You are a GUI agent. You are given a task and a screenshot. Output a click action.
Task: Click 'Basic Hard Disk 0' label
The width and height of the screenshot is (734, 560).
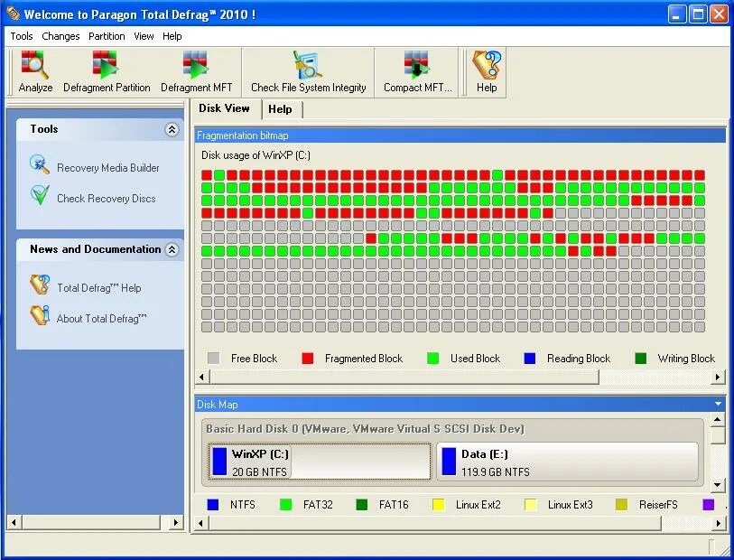pyautogui.click(x=365, y=429)
